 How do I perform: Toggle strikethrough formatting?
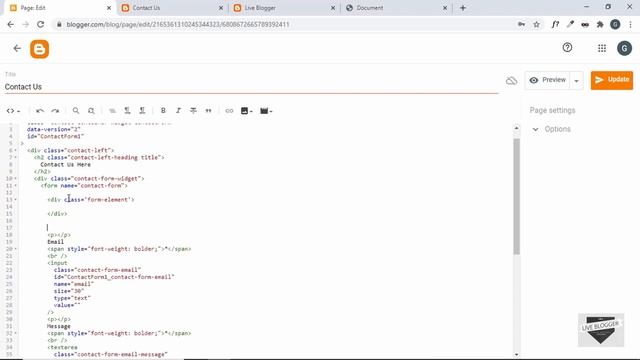193,111
